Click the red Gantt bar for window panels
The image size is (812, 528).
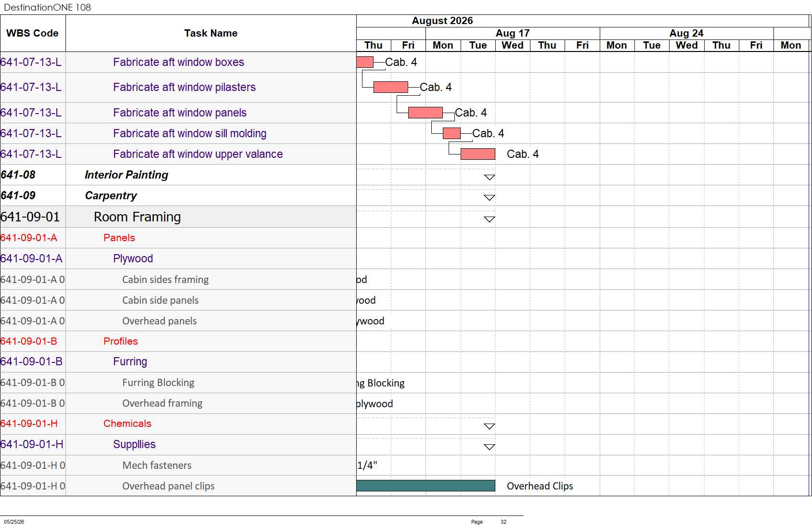click(425, 113)
